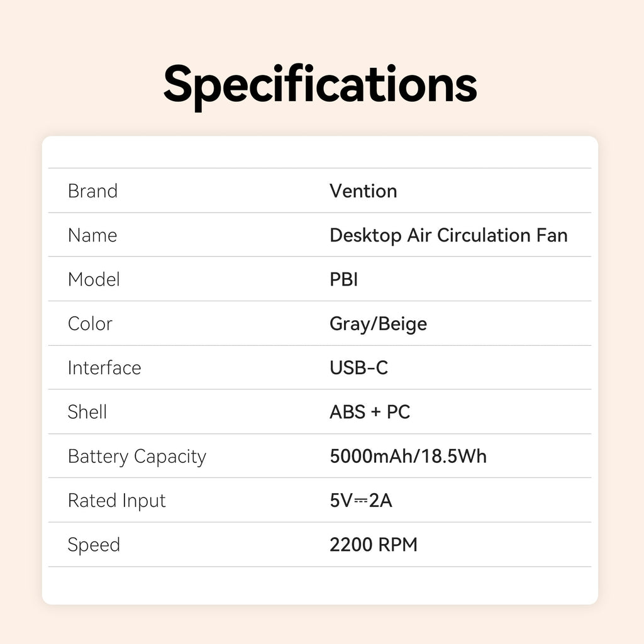
Task: Click the Model row label
Action: [x=94, y=279]
